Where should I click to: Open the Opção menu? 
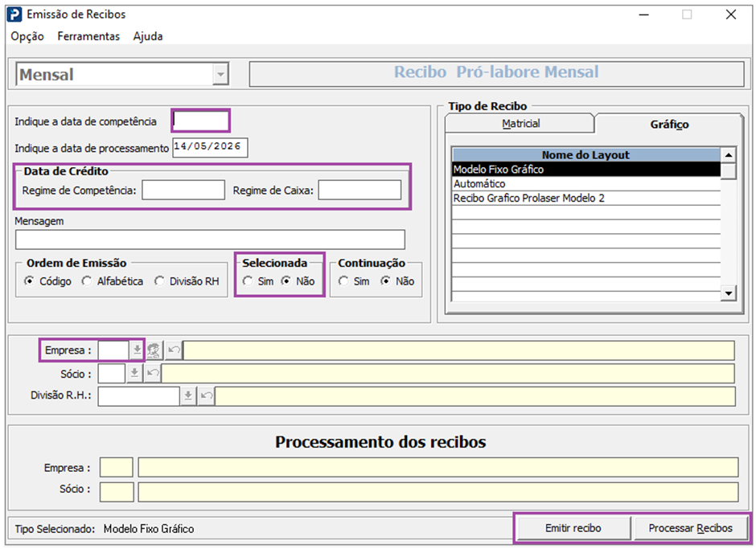click(x=27, y=36)
